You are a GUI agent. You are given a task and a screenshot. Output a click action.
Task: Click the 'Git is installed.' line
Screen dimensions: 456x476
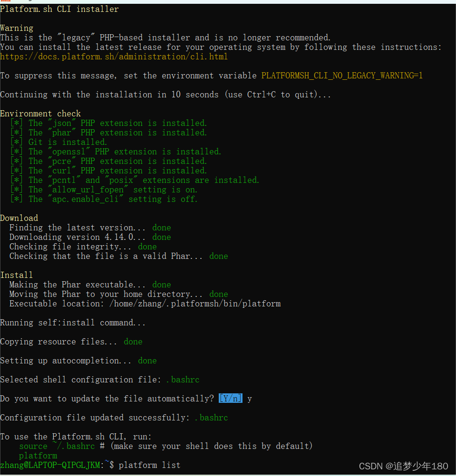[x=58, y=142]
